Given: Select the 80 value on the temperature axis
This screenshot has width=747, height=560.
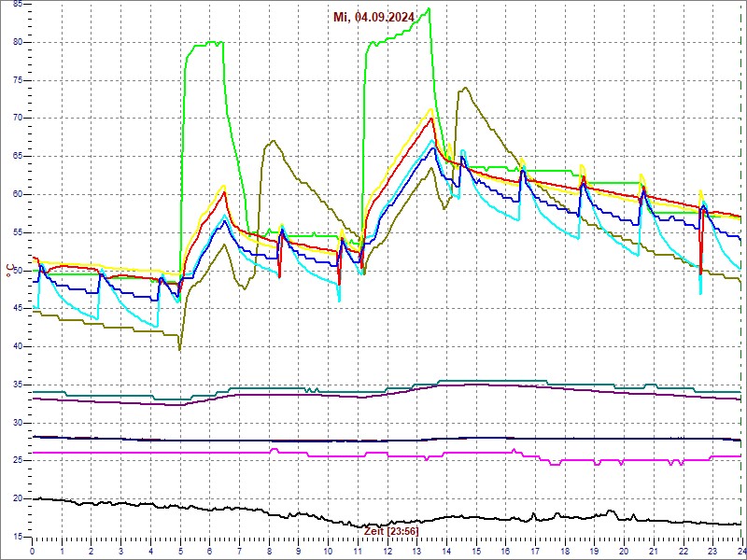Looking at the screenshot, I should point(17,42).
